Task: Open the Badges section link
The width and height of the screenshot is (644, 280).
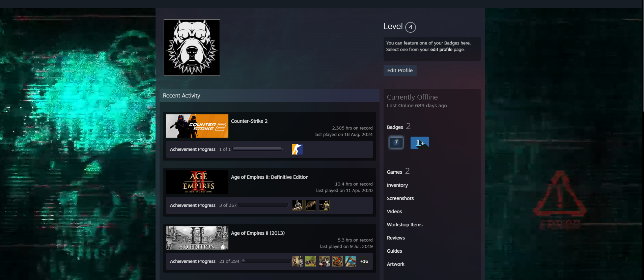Action: click(395, 127)
